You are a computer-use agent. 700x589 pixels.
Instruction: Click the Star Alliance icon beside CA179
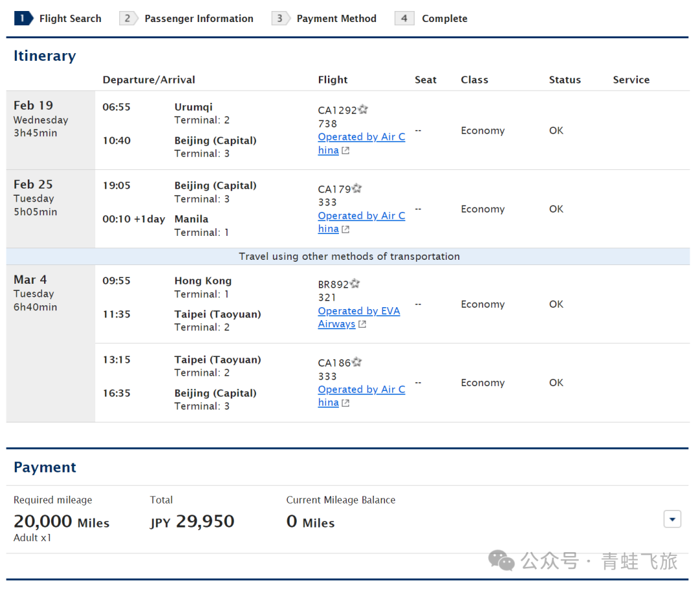(x=356, y=189)
